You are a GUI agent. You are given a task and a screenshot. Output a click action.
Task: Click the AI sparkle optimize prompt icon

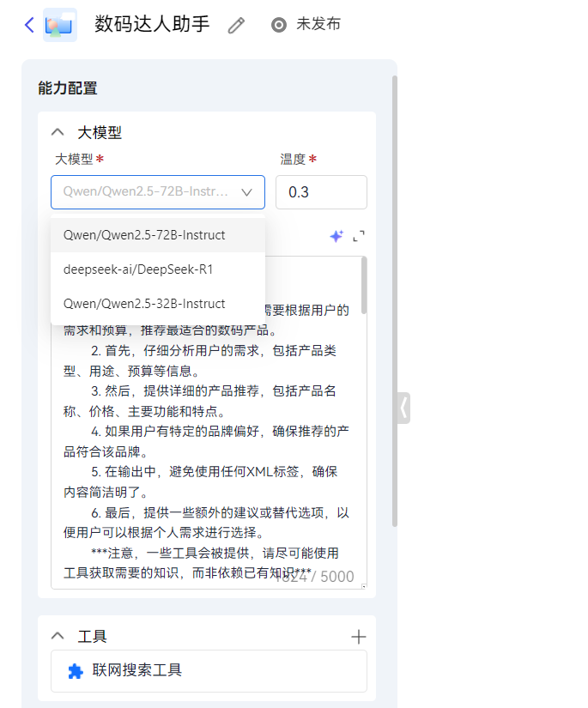(336, 236)
